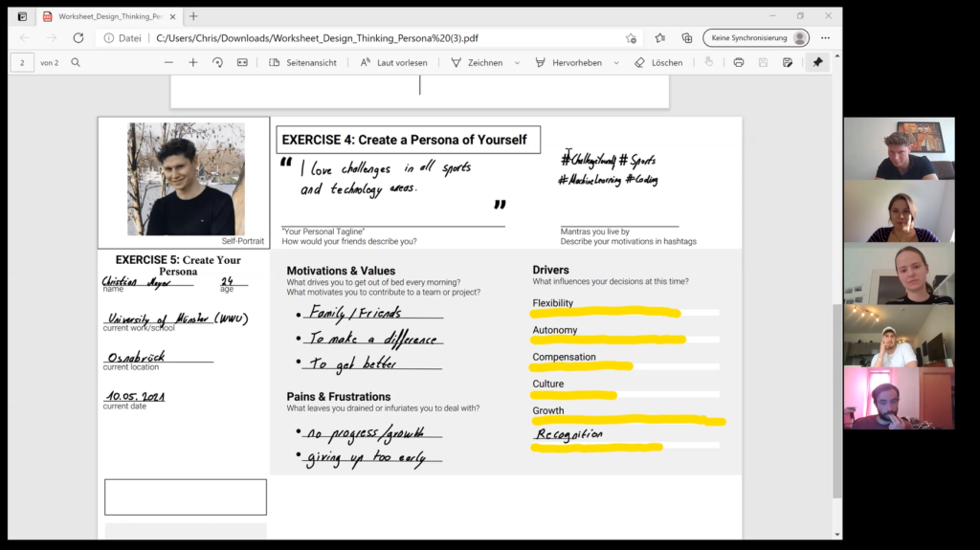Click the Motivations & Values heading
Viewport: 980px width, 550px height.
coord(341,271)
